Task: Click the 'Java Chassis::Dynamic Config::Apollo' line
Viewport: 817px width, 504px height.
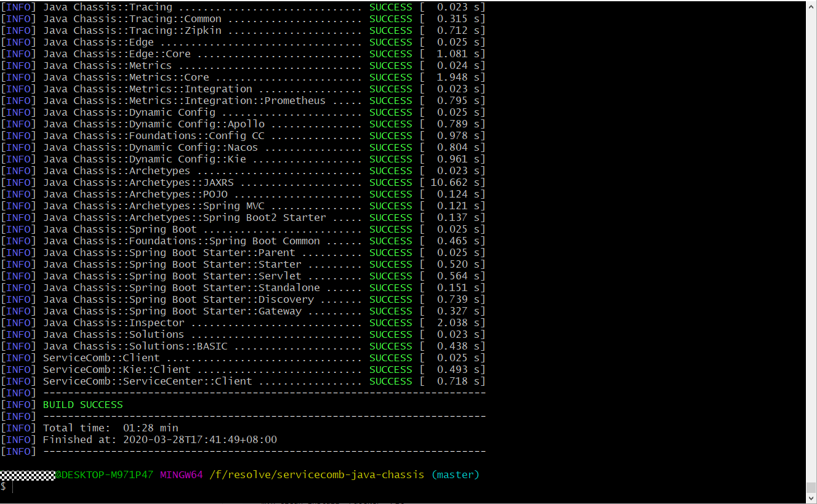Action: 243,124
